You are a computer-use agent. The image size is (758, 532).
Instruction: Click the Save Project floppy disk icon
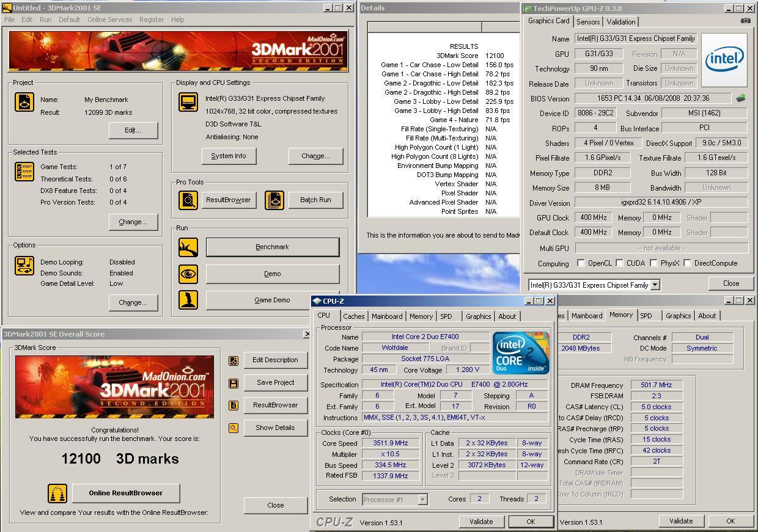[233, 383]
